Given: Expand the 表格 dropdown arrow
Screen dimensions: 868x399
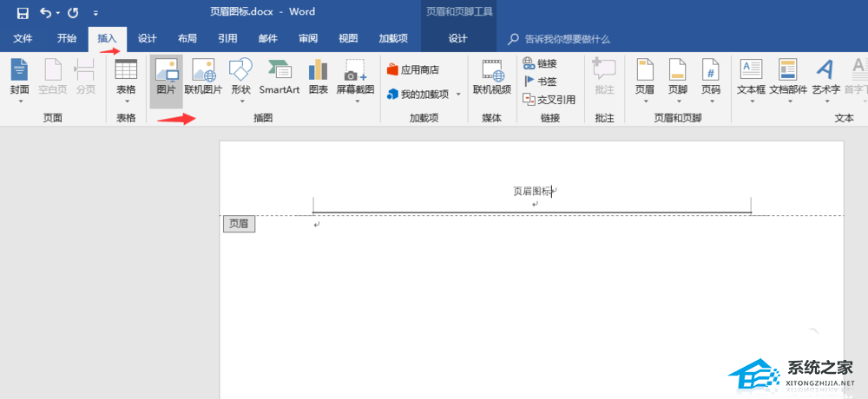Looking at the screenshot, I should (x=126, y=101).
